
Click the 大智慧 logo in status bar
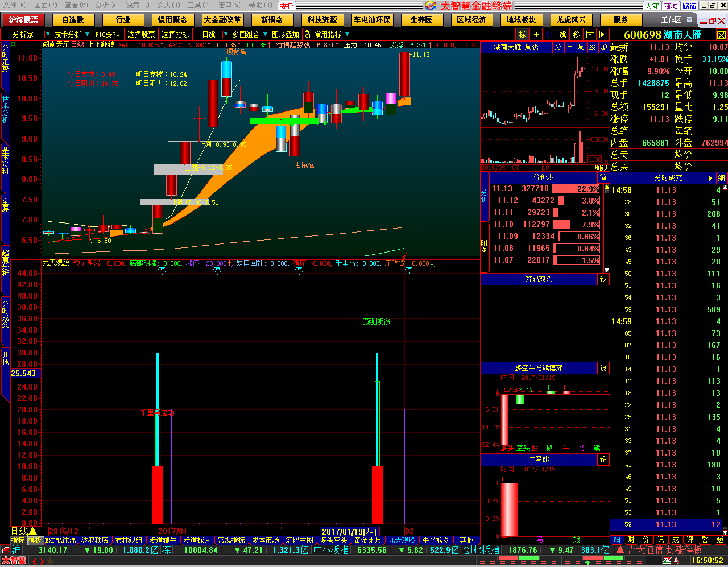pyautogui.click(x=14, y=561)
